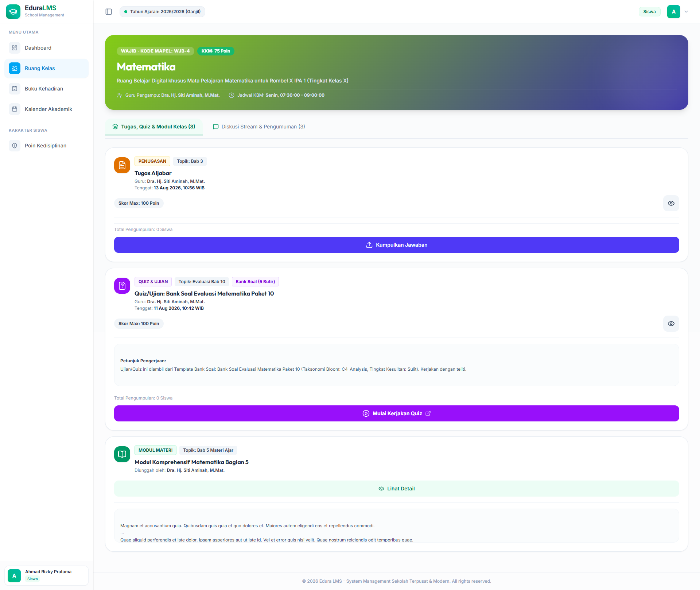This screenshot has height=590, width=700.
Task: Click the Siswa role badge in header
Action: pyautogui.click(x=649, y=12)
